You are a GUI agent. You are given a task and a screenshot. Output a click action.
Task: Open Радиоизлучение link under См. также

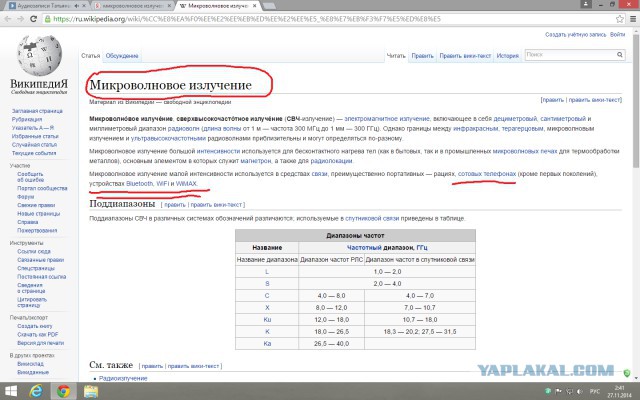[x=123, y=379]
